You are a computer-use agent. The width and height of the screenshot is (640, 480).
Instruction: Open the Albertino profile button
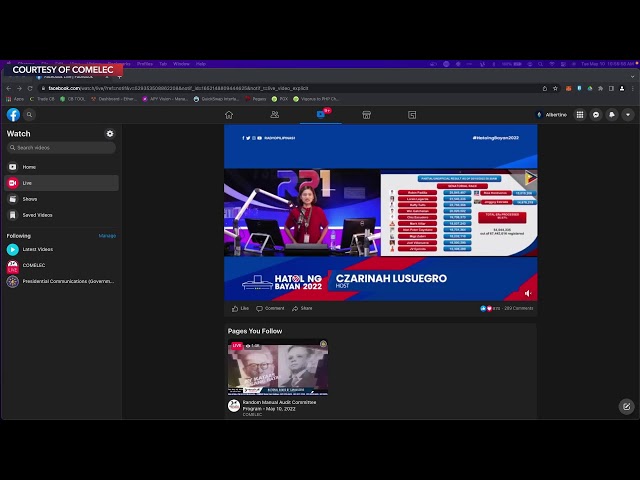551,115
